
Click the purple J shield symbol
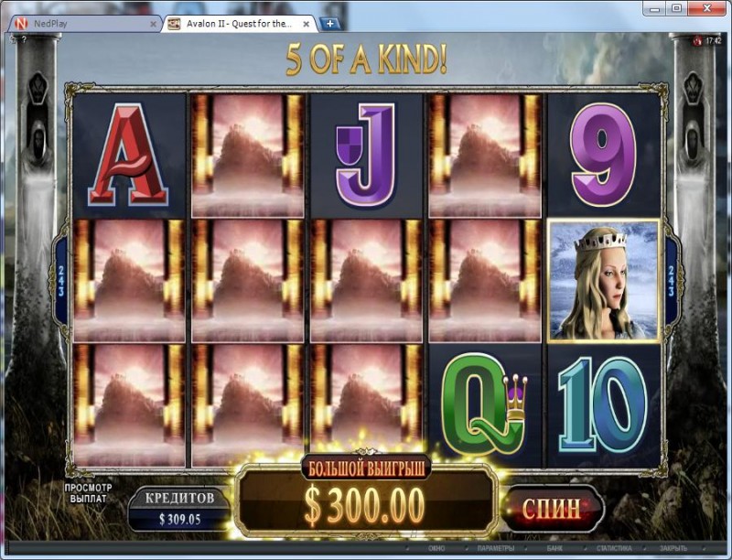(x=366, y=156)
